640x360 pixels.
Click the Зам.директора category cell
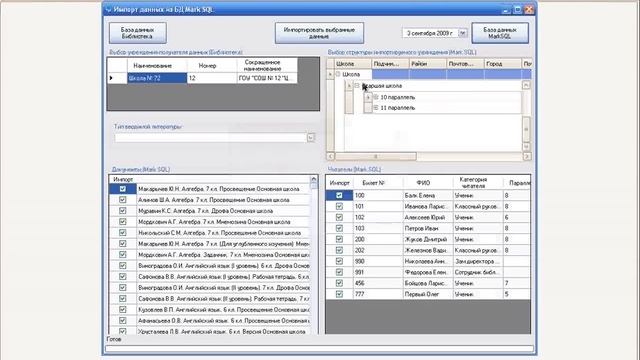tap(478, 261)
